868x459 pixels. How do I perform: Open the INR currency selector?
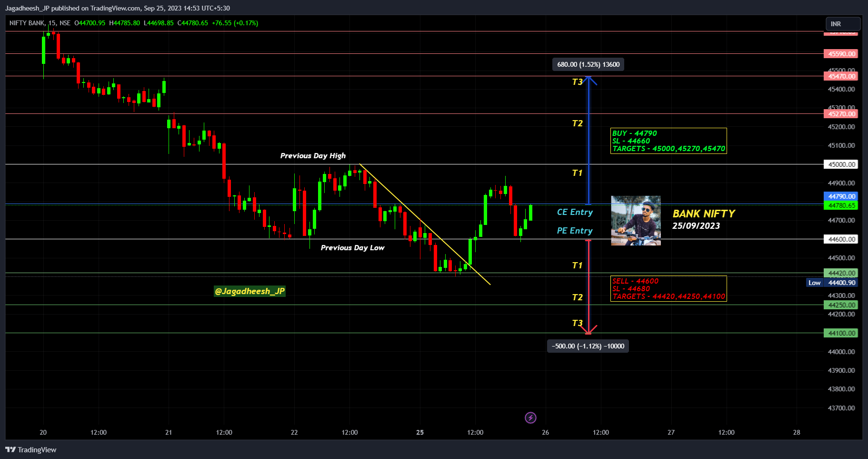(x=843, y=23)
